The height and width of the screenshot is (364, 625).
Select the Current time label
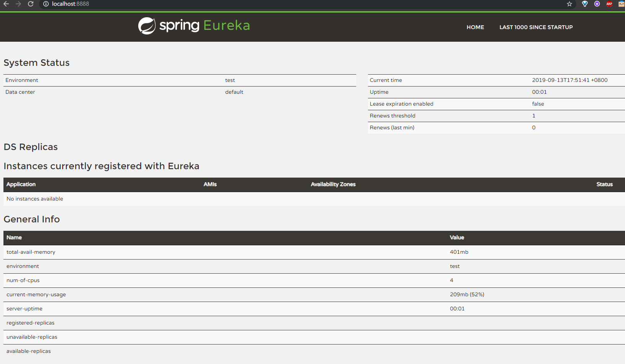coord(386,80)
